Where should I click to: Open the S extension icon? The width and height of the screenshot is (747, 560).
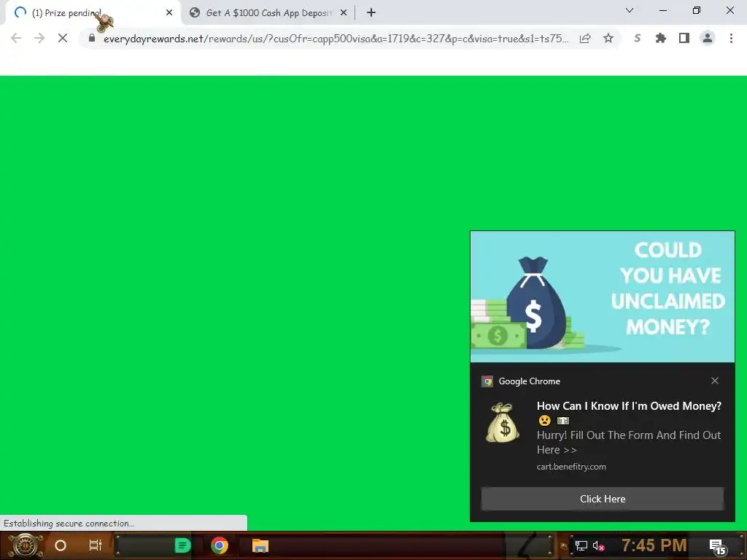point(637,38)
